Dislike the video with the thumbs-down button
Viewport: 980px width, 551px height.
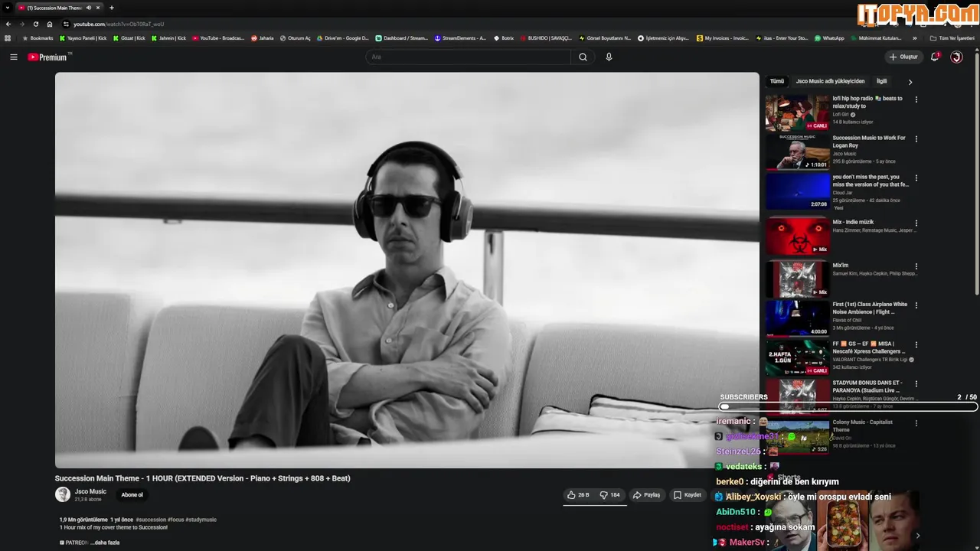(x=610, y=495)
